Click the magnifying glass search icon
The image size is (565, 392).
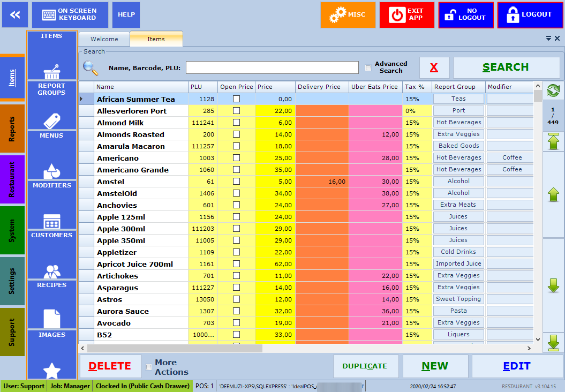click(91, 68)
